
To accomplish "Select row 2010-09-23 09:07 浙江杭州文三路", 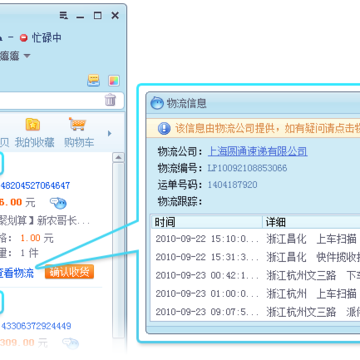I will pyautogui.click(x=256, y=312).
